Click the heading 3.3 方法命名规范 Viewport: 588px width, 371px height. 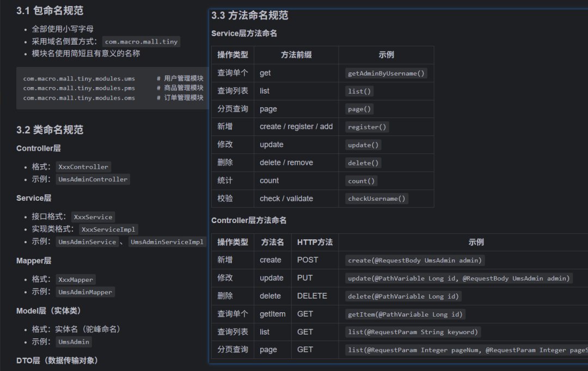point(249,15)
